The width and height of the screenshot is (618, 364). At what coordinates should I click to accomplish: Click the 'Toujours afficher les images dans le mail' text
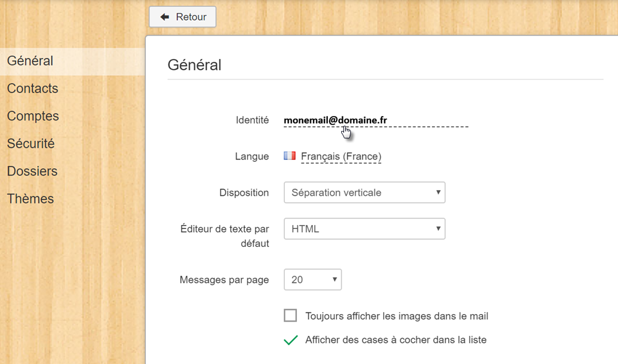point(397,316)
